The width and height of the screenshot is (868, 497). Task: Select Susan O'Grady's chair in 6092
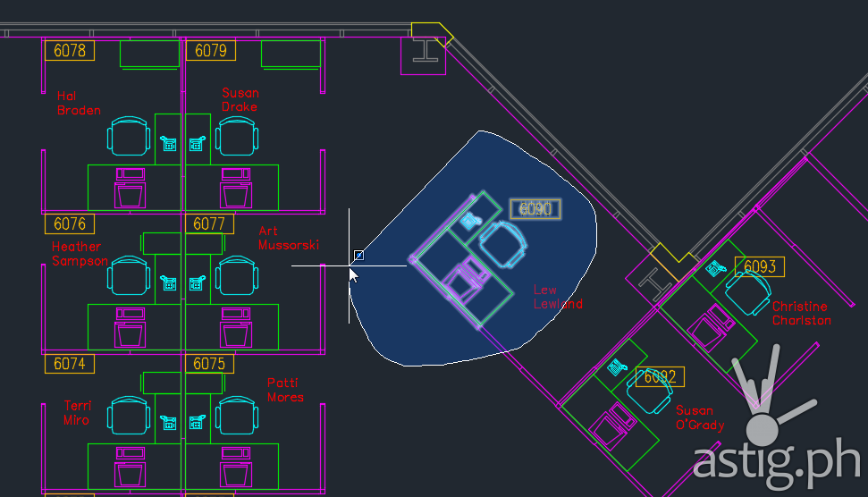point(649,392)
